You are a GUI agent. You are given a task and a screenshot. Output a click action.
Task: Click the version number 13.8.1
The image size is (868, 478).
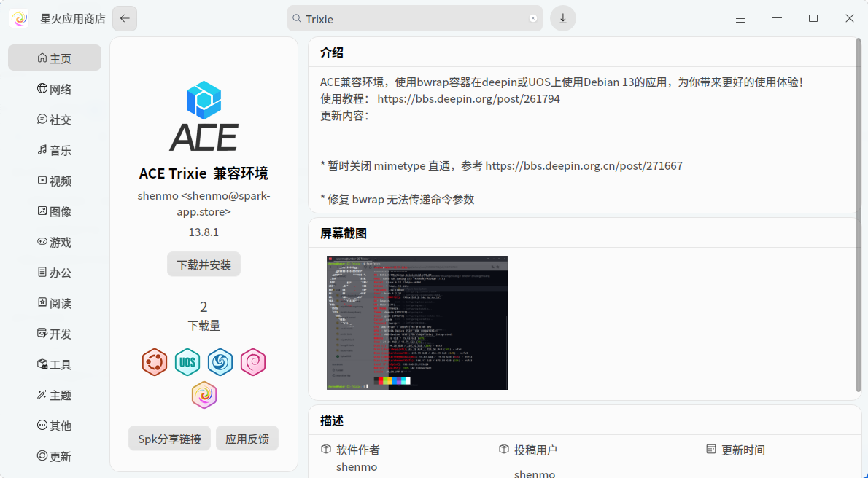tap(204, 232)
